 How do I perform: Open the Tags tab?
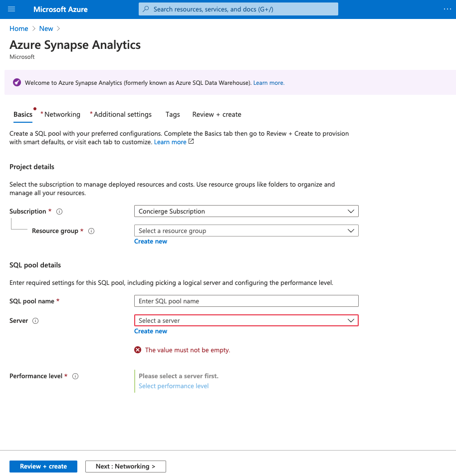172,114
